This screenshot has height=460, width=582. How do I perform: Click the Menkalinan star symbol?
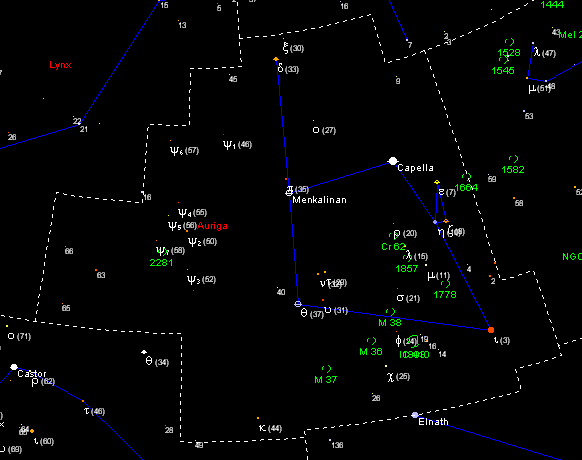(x=289, y=192)
